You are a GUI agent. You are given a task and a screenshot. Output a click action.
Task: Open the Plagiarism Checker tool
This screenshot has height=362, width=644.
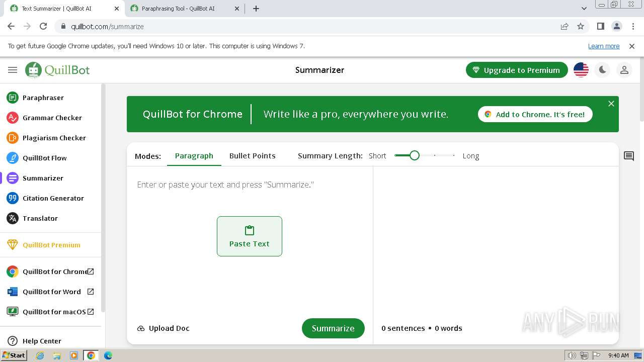(x=50, y=138)
